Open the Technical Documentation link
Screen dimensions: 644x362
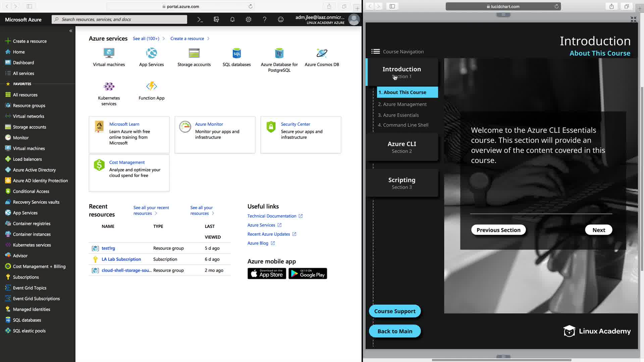[x=272, y=216]
